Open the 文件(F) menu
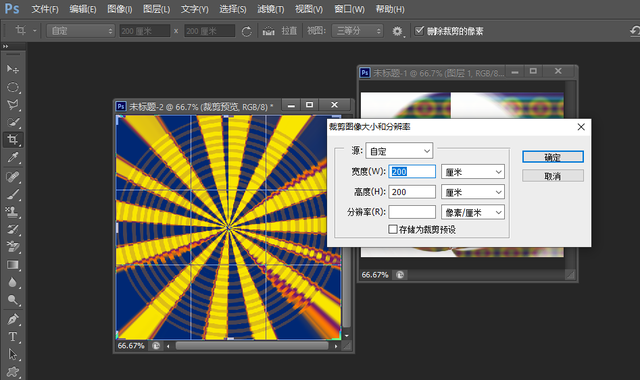Image resolution: width=640 pixels, height=380 pixels. pos(45,9)
